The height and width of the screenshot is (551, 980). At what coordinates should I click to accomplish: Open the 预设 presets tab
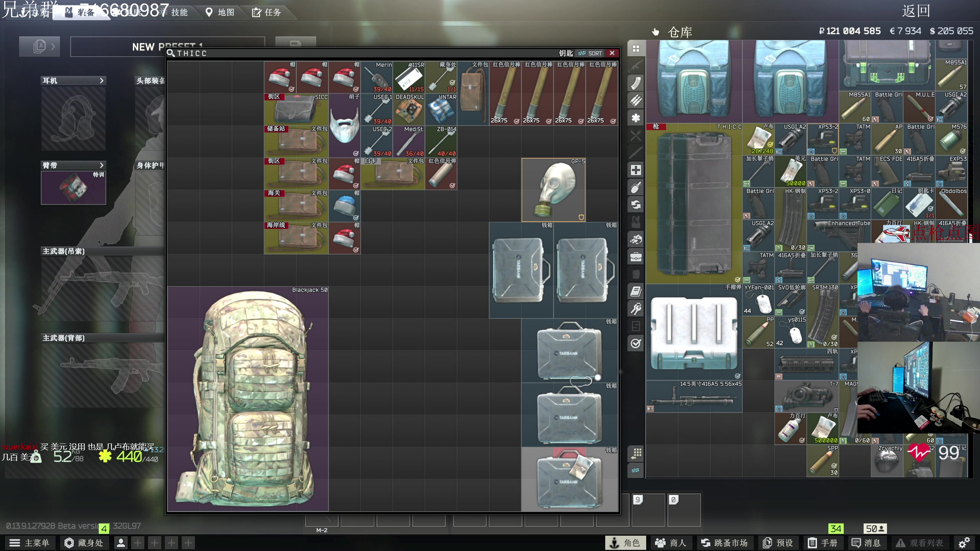(778, 543)
